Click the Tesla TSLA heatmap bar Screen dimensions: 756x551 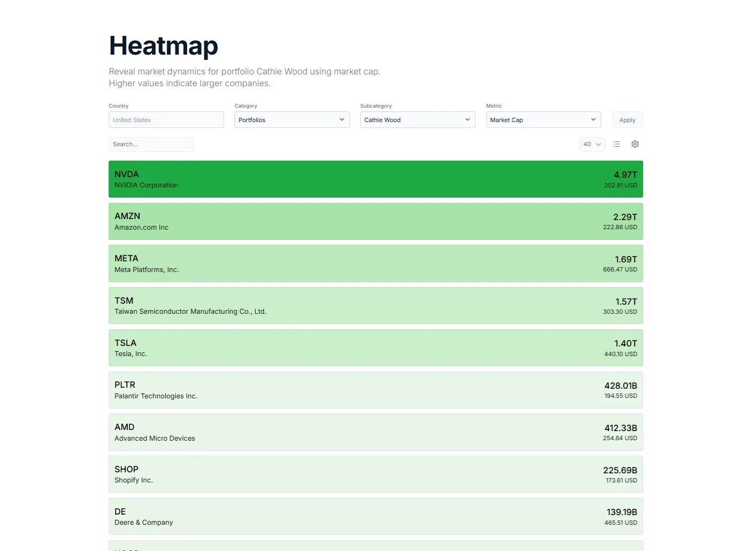(375, 348)
